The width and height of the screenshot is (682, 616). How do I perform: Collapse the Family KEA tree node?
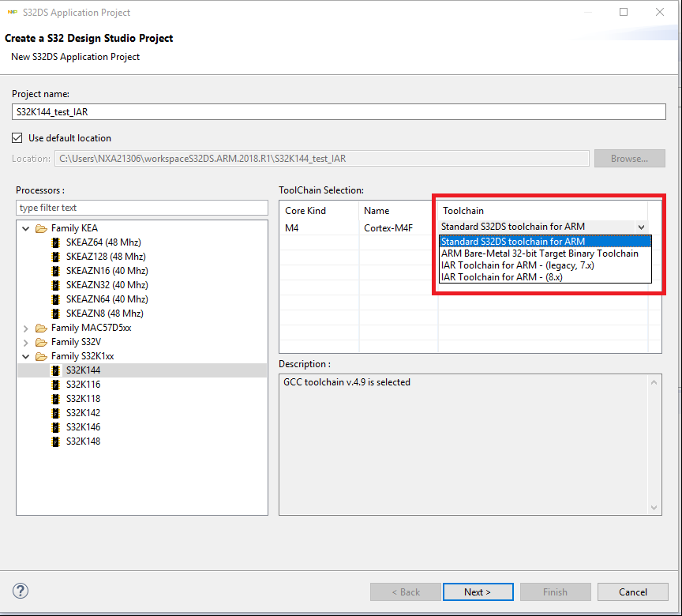[x=26, y=228]
